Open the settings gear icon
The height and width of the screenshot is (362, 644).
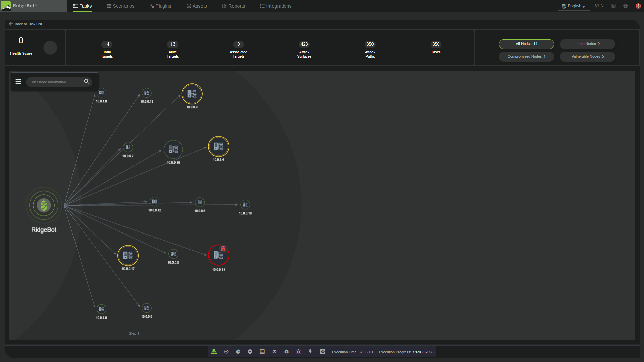click(625, 6)
